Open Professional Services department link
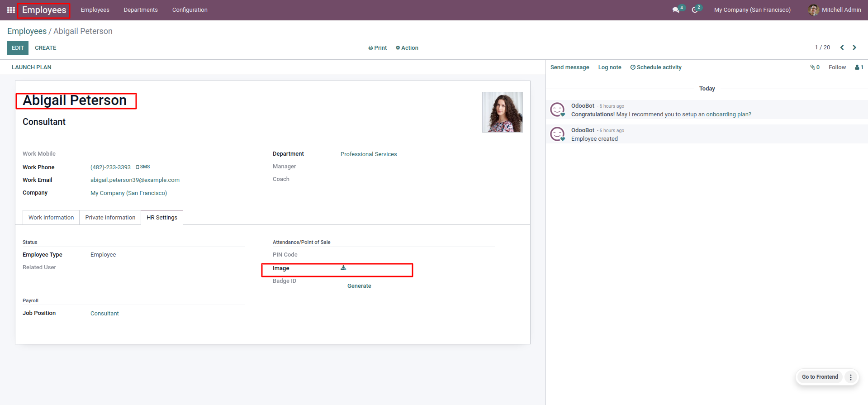This screenshot has width=868, height=405. (x=369, y=154)
